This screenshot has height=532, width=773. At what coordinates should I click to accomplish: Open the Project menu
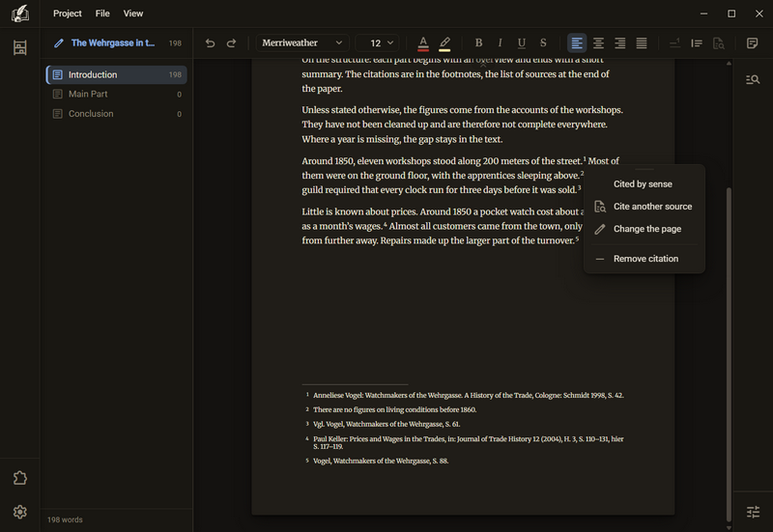[x=68, y=14]
